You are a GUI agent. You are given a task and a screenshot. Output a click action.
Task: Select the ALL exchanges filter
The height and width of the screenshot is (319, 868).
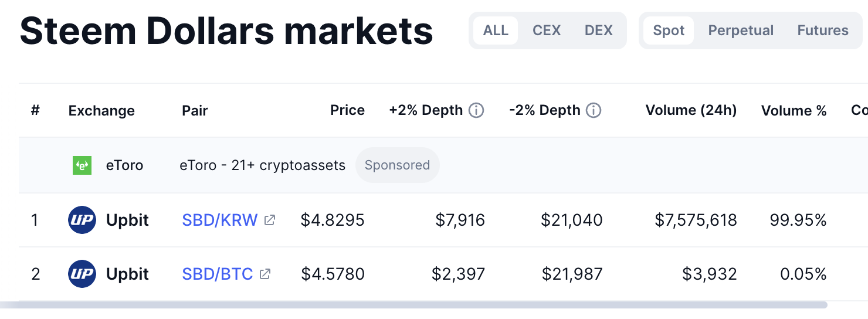click(x=496, y=30)
